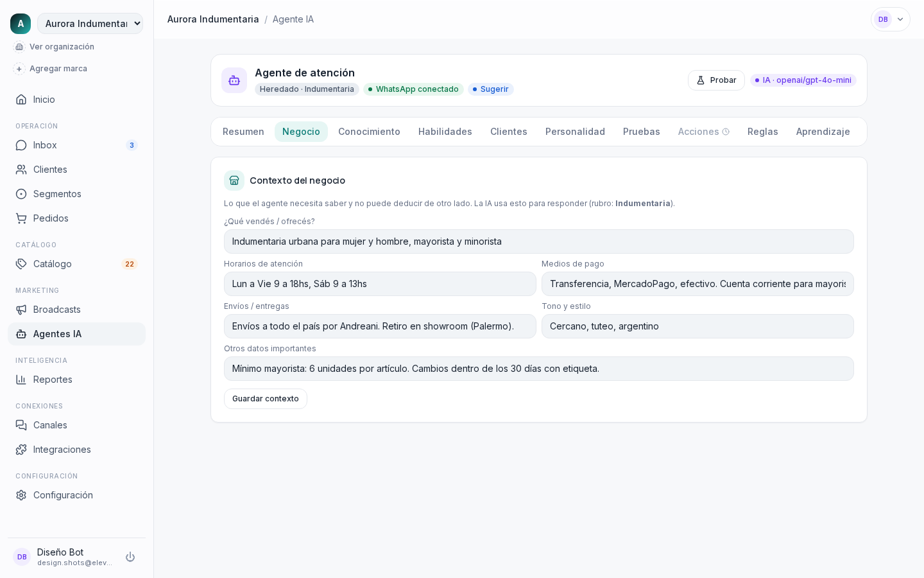Click the WhatsApp conectado status badge
924x578 pixels.
pyautogui.click(x=413, y=89)
